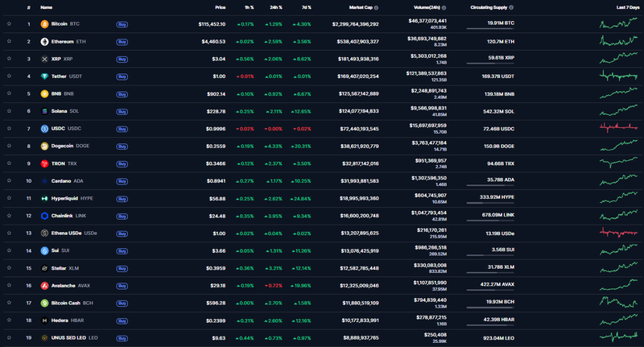Screen dimensions: 644x347
Task: Click the Bitcoin circulating supply progress bar
Action: tap(490, 29)
